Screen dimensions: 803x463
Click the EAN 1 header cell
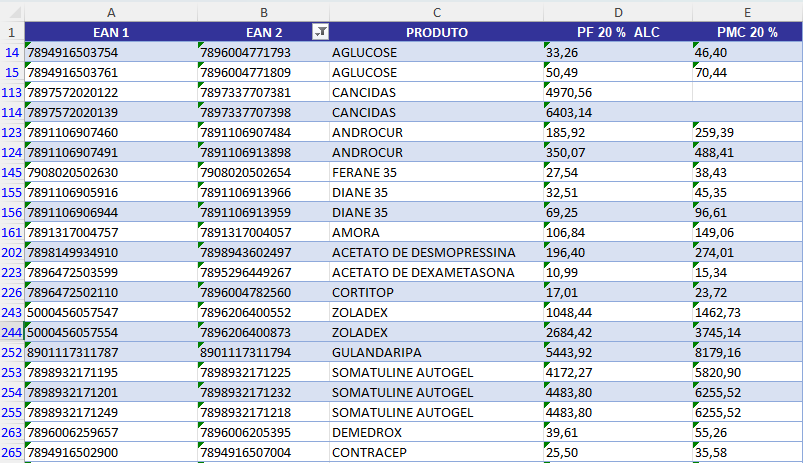(111, 32)
